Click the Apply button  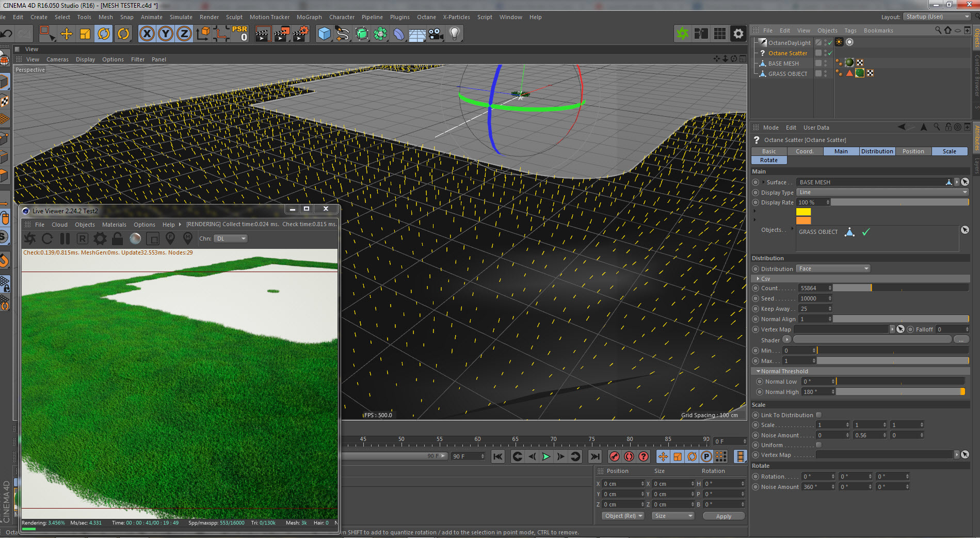723,516
